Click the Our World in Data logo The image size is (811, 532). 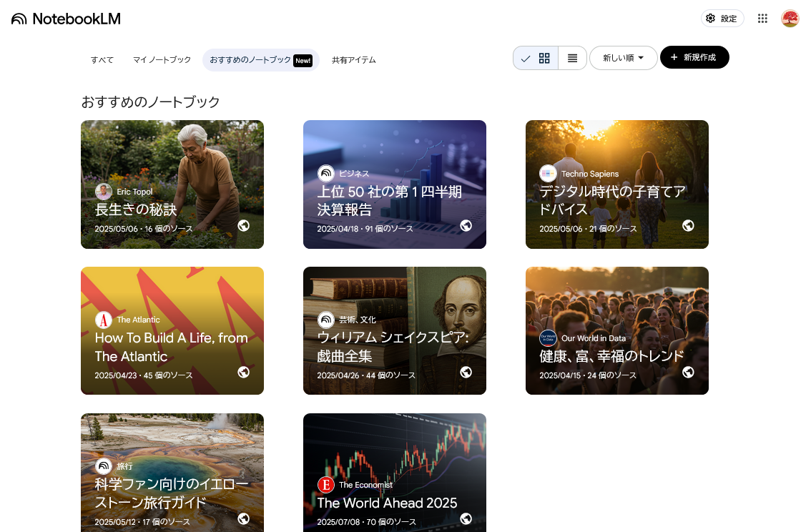[549, 338]
